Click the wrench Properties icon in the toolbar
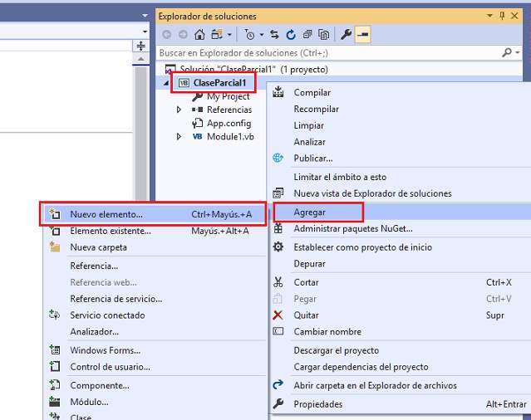531x420 pixels. pyautogui.click(x=346, y=35)
